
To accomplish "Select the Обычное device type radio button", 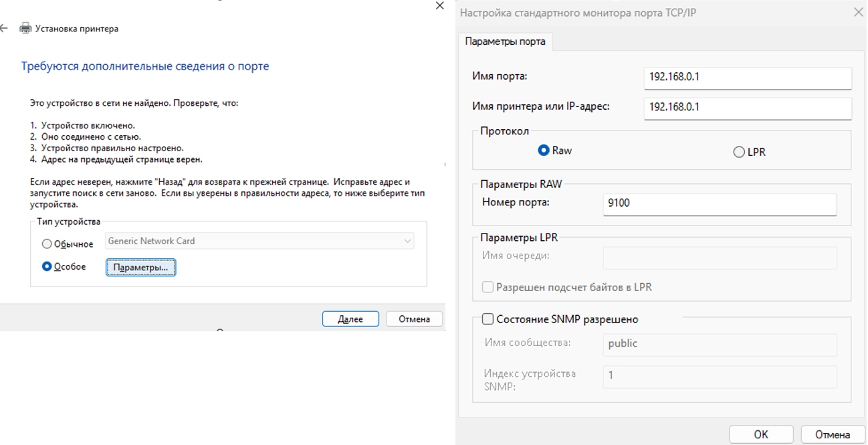I will pos(47,244).
